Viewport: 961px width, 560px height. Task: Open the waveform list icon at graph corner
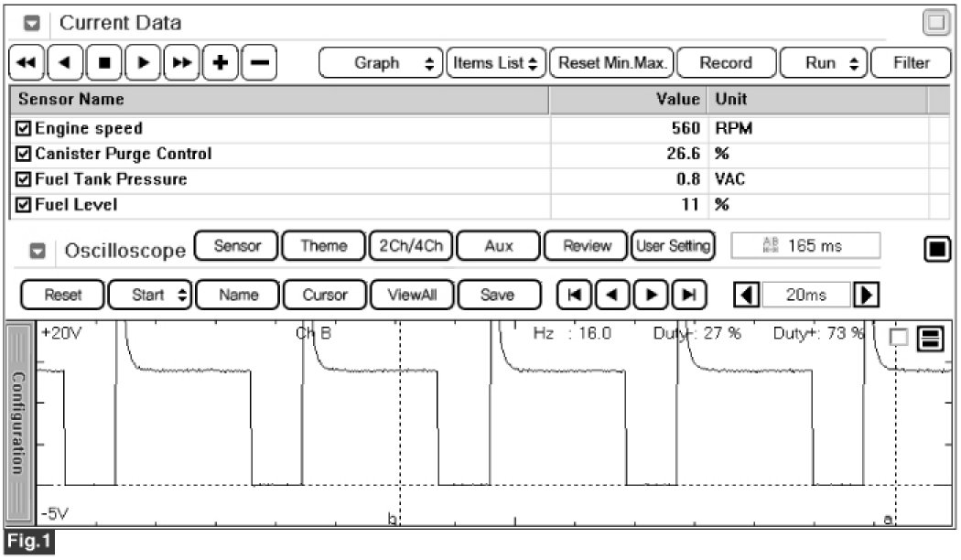[x=931, y=339]
